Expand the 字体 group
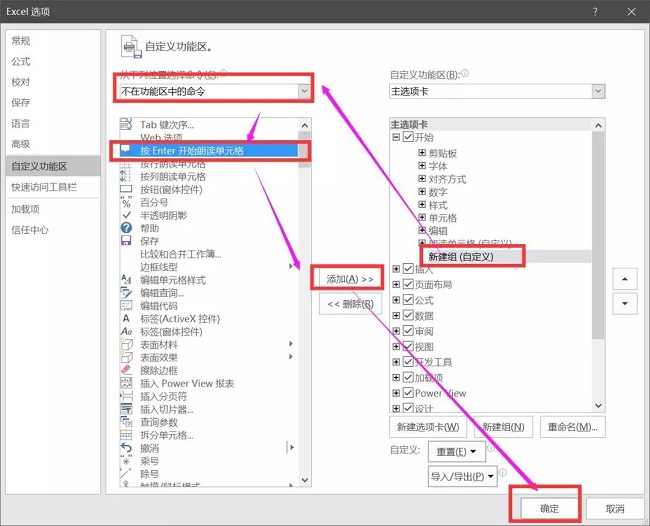This screenshot has height=526, width=650. pyautogui.click(x=422, y=165)
